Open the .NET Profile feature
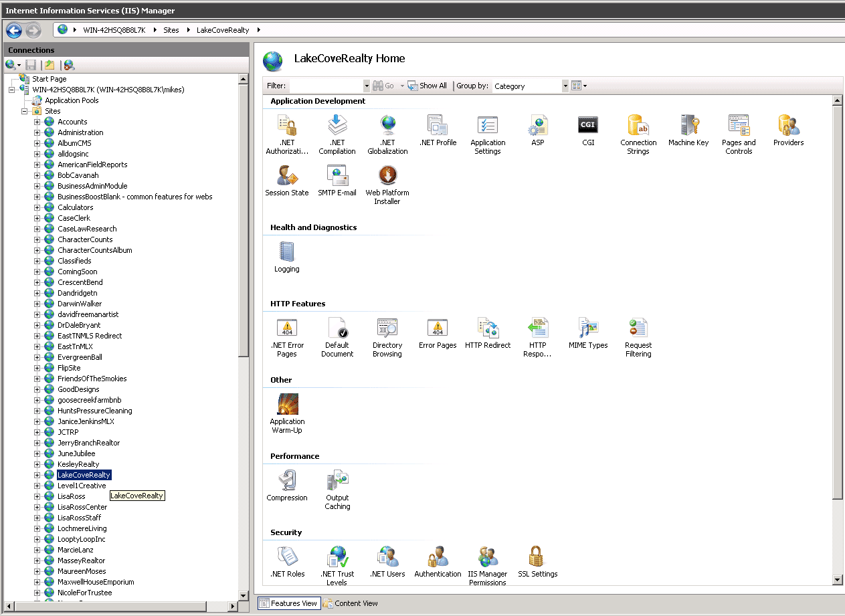The image size is (845, 616). point(438,130)
